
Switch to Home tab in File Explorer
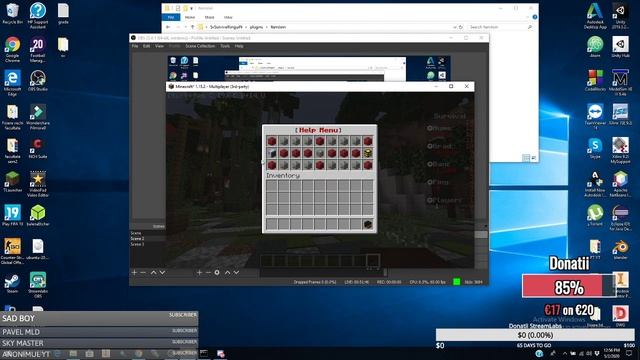tap(190, 17)
